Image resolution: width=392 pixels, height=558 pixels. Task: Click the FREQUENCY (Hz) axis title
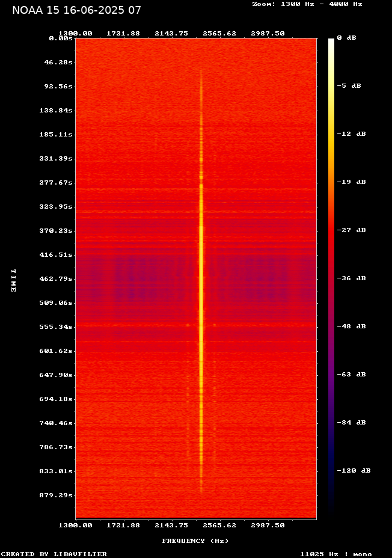(x=195, y=541)
